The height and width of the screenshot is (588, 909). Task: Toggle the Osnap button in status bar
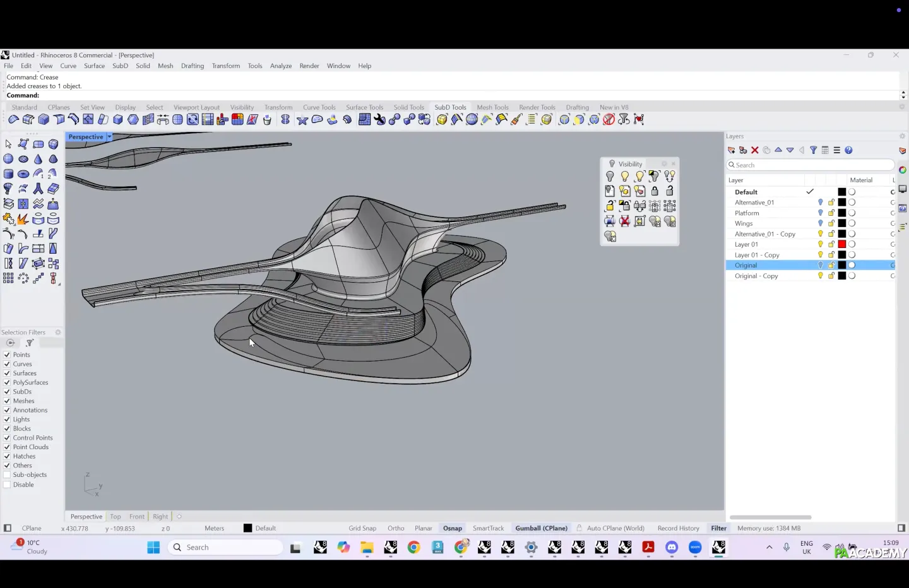click(452, 528)
